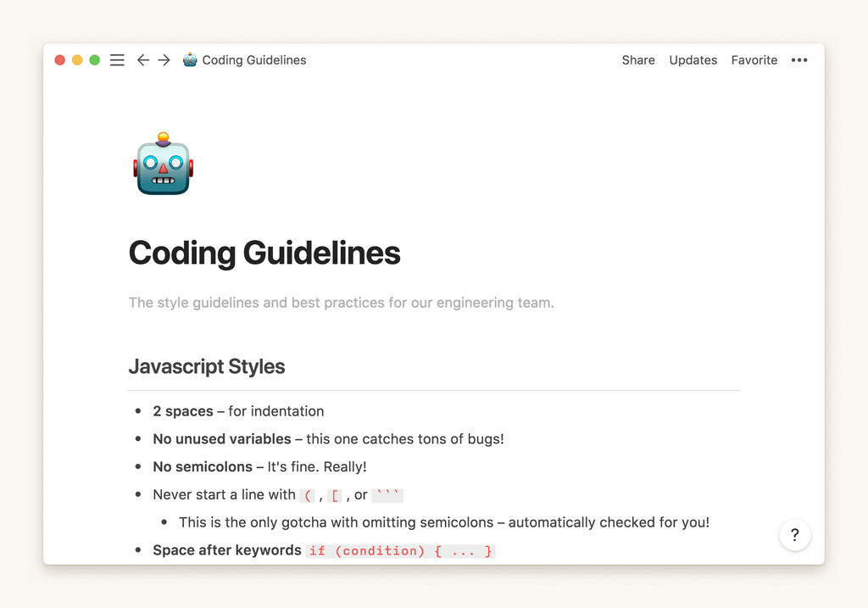Image resolution: width=868 pixels, height=608 pixels.
Task: Click the Coding Guidelines breadcrumb title
Action: (x=254, y=60)
